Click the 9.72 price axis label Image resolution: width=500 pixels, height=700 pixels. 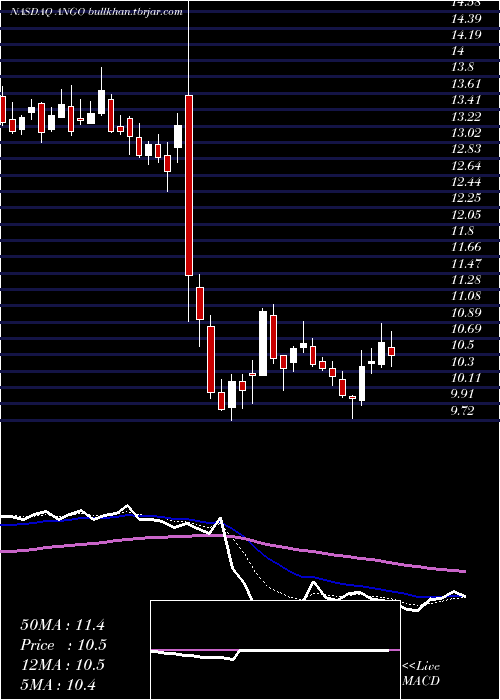(462, 411)
